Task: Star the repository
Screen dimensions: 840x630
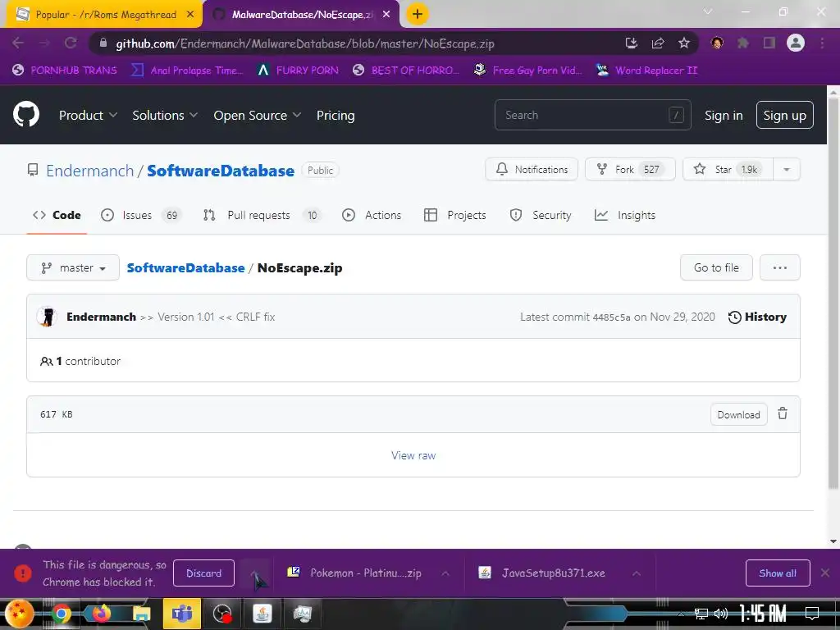Action: coord(728,169)
